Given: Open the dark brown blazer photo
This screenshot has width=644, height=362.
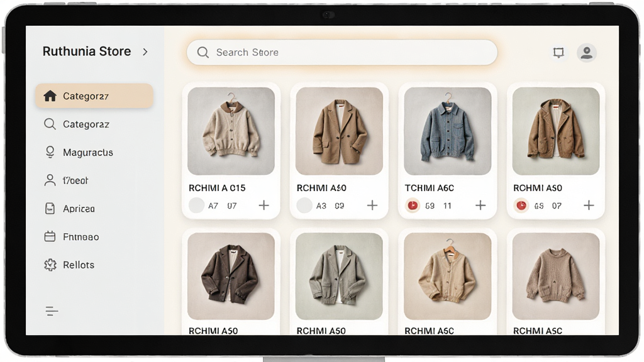Looking at the screenshot, I should point(231,277).
